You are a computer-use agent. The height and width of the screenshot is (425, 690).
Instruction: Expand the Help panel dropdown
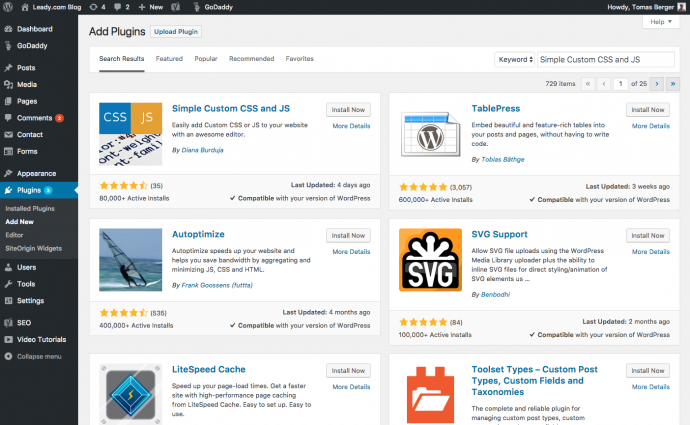coord(659,21)
